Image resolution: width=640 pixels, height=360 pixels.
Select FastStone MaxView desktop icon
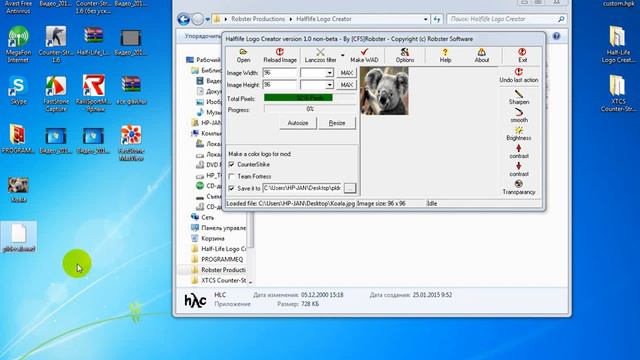point(131,143)
